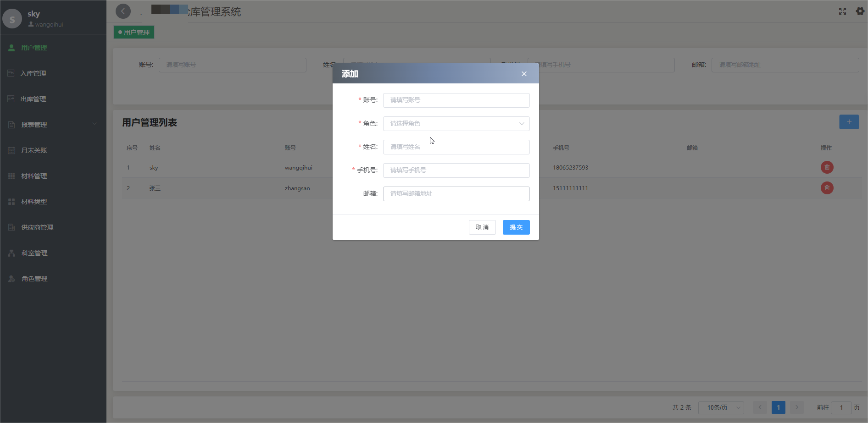Open the settings gear icon
868x423 pixels.
(860, 11)
